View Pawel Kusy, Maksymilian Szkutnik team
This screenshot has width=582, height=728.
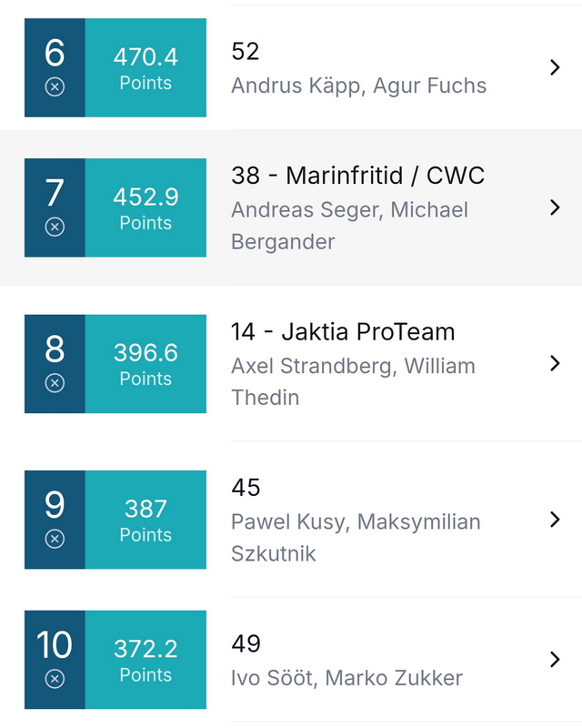(356, 538)
